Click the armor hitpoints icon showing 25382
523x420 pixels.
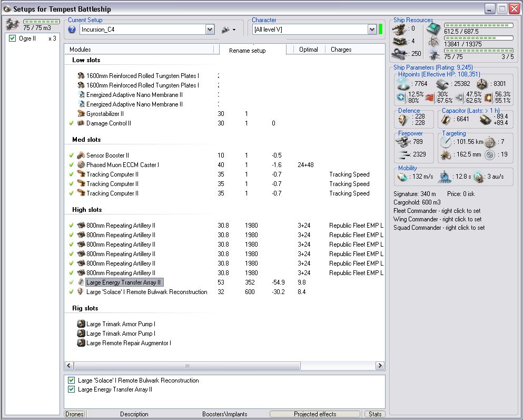(442, 84)
